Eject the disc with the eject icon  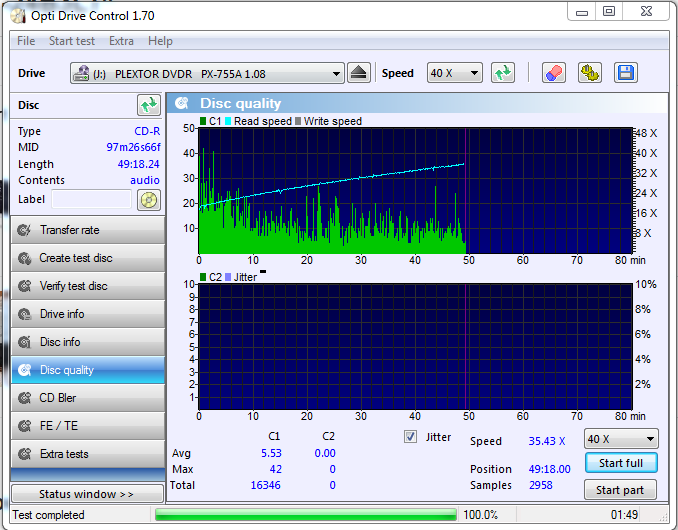click(x=358, y=73)
